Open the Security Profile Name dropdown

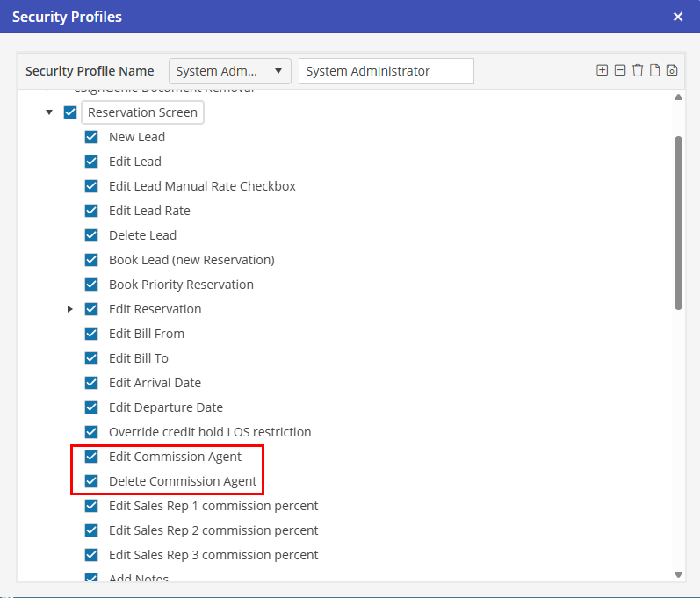tap(230, 71)
